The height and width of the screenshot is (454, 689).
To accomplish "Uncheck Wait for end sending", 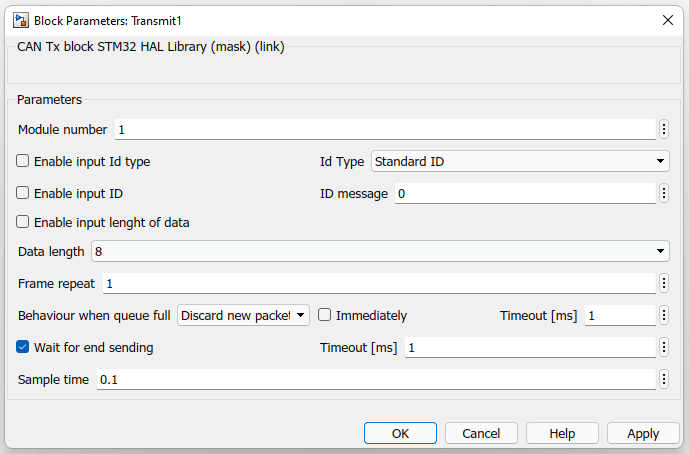I will click(23, 348).
